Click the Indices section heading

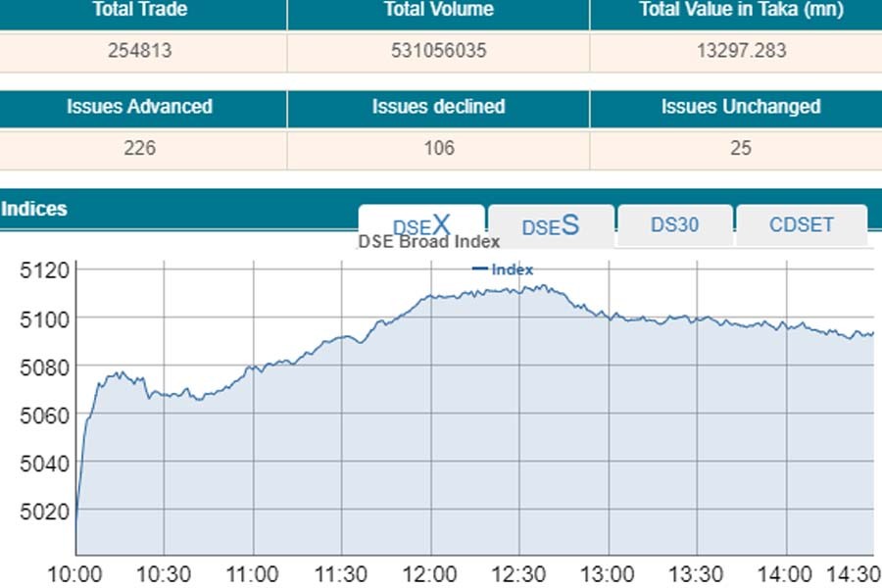coord(34,209)
